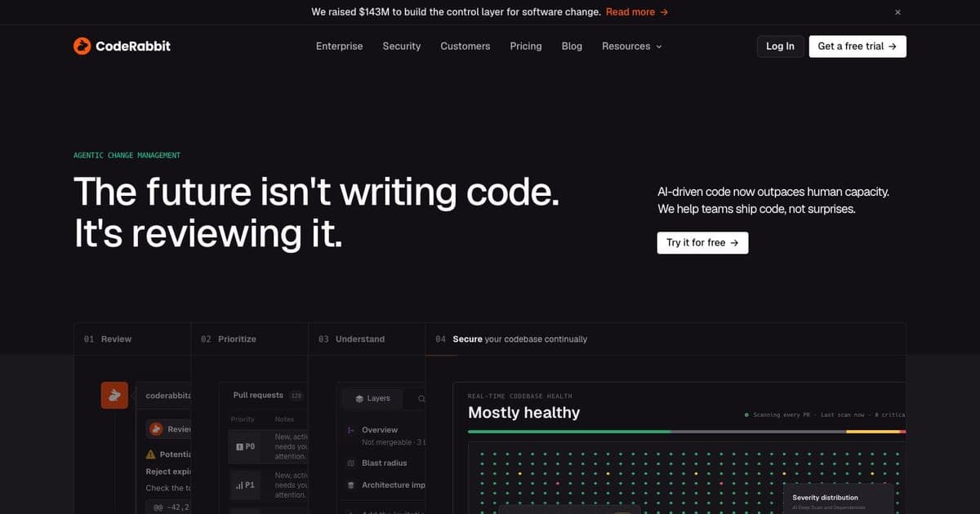This screenshot has height=514, width=980.
Task: Click the 'AGENTIC CHANGE MANAGEMENT' label
Action: (127, 155)
